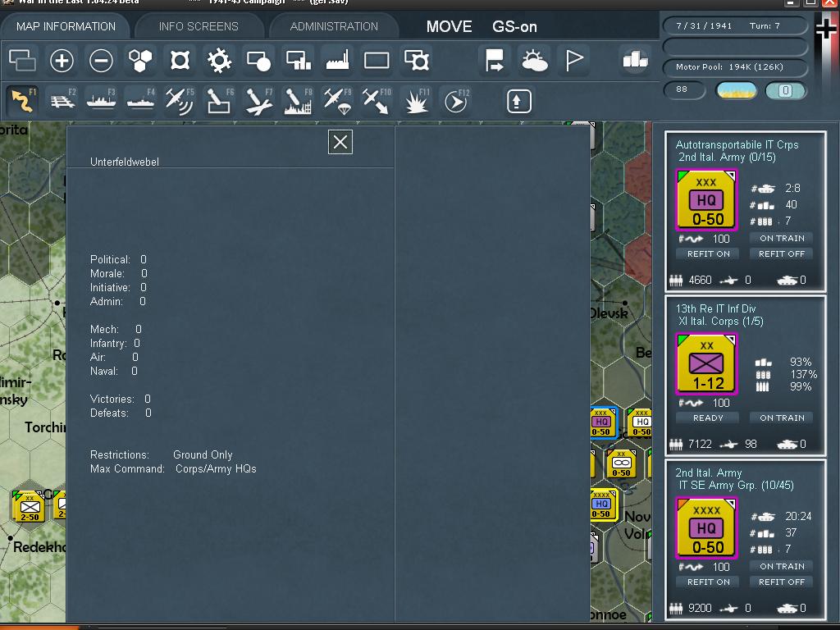Toggle REFIT ON for 2nd Ital. Army
The width and height of the screenshot is (840, 630).
pos(708,582)
